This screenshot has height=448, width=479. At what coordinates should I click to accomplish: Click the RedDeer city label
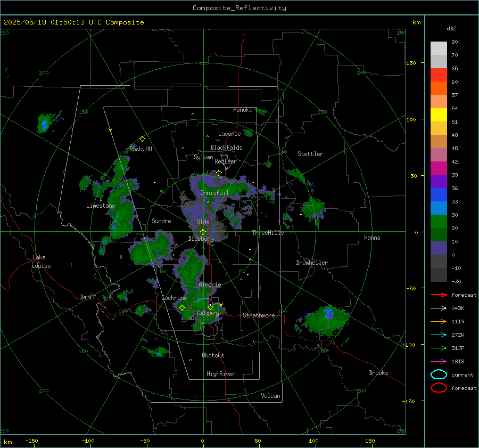pyautogui.click(x=226, y=161)
